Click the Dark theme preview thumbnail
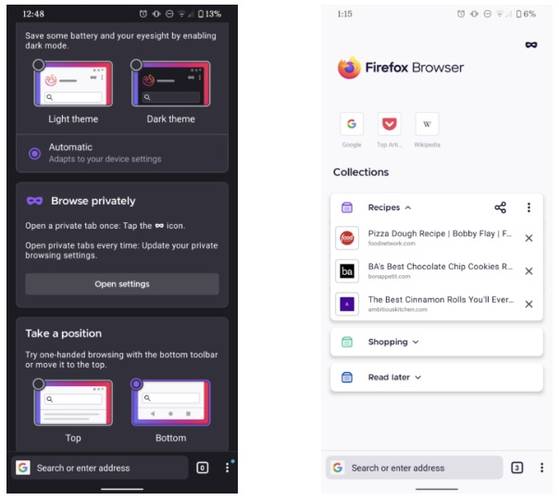This screenshot has height=500, width=559. click(171, 83)
